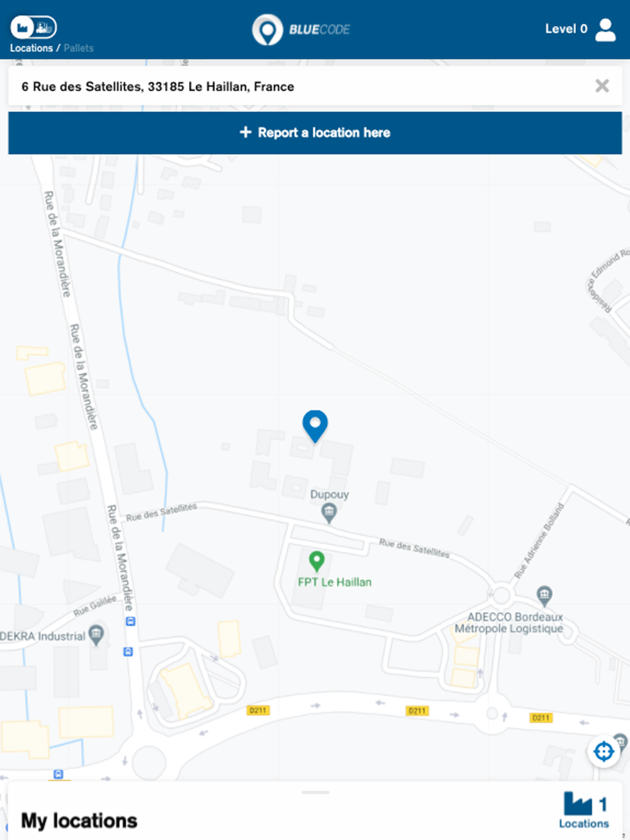
Task: Switch to the Pallets view label
Action: [x=78, y=48]
